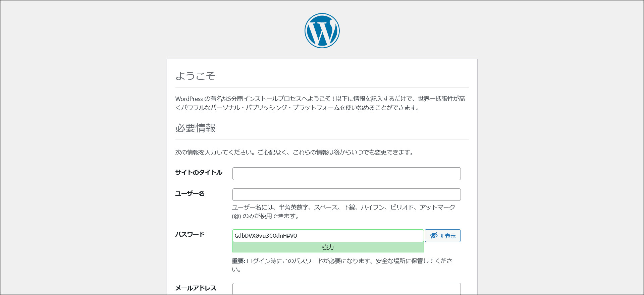This screenshot has width=644, height=295.
Task: Click the 次の情報を入力してください instruction line
Action: [294, 152]
